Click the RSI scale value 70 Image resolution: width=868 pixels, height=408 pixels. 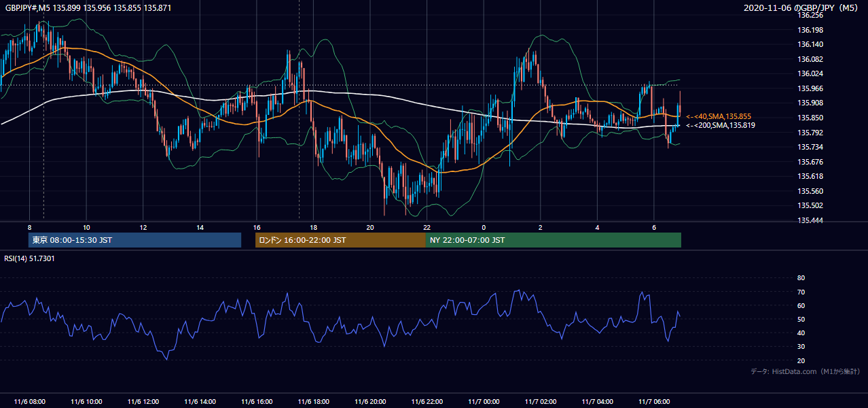[x=801, y=292]
